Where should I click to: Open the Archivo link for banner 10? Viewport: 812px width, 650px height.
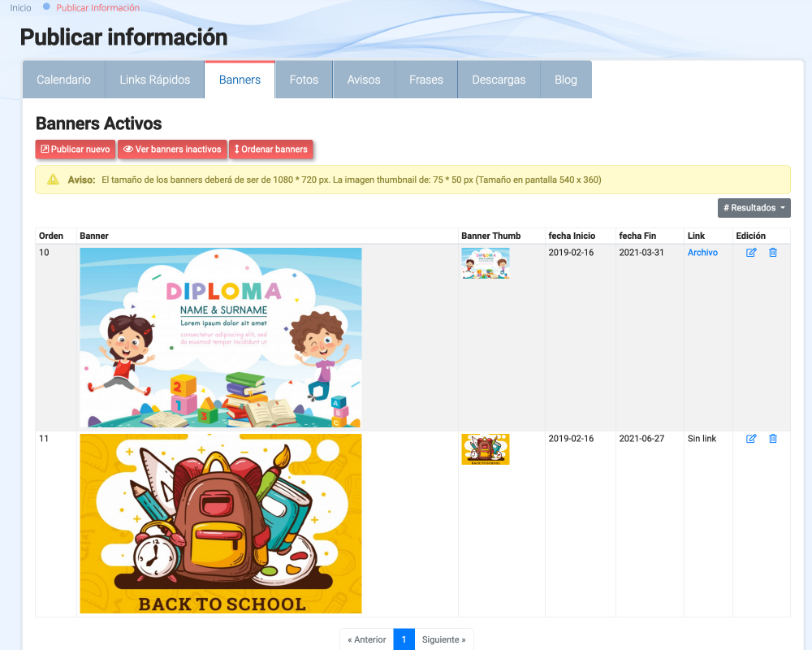(702, 253)
